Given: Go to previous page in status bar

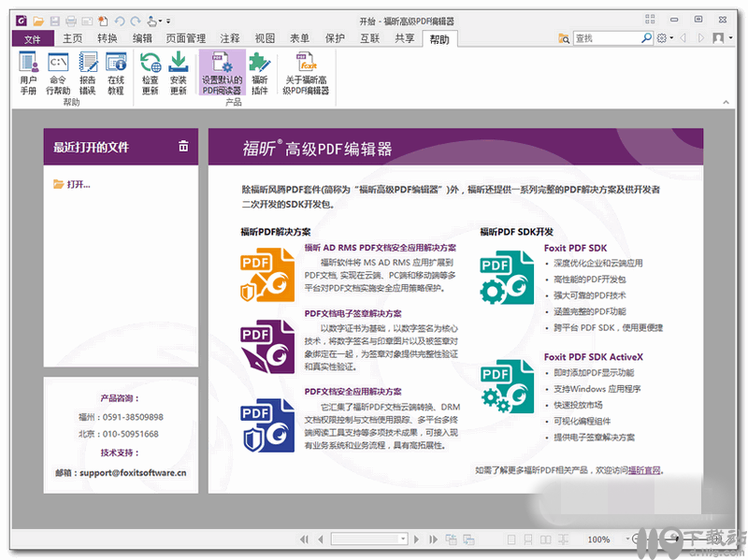Looking at the screenshot, I should [x=321, y=539].
